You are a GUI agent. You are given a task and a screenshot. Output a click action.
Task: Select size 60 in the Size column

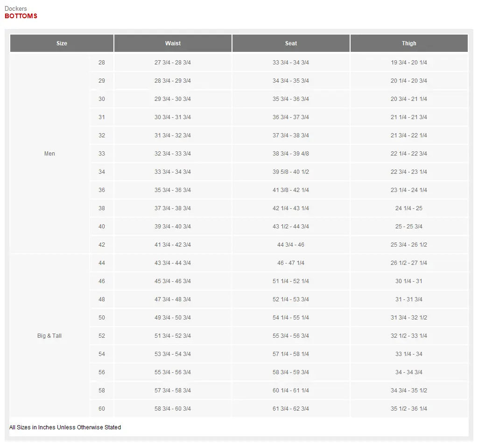pyautogui.click(x=102, y=409)
